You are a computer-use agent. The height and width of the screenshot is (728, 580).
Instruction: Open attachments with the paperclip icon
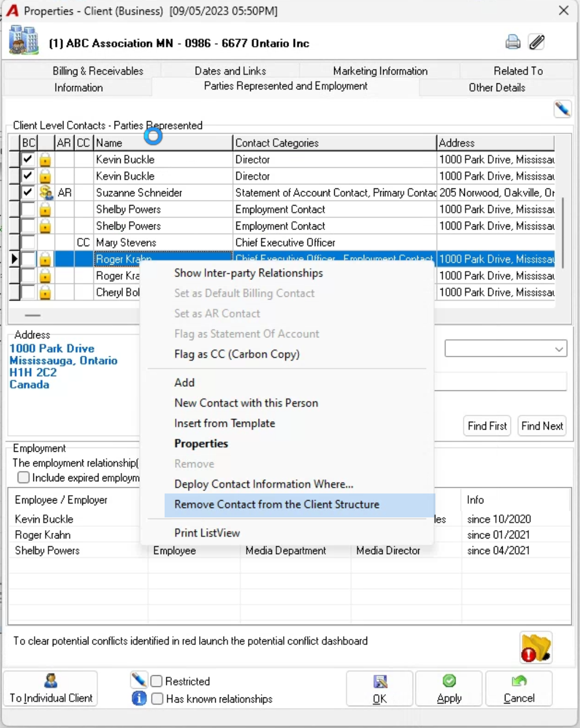537,42
